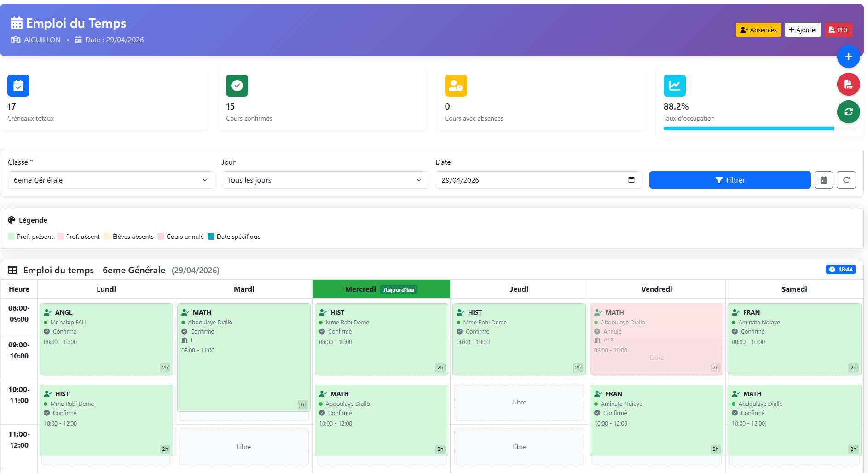Click the yellow Cours avec absences icon
This screenshot has height=473, width=868.
(456, 86)
